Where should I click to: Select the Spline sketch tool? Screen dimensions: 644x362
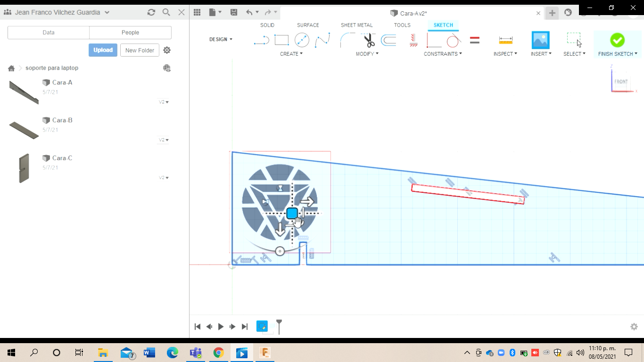[x=322, y=41]
